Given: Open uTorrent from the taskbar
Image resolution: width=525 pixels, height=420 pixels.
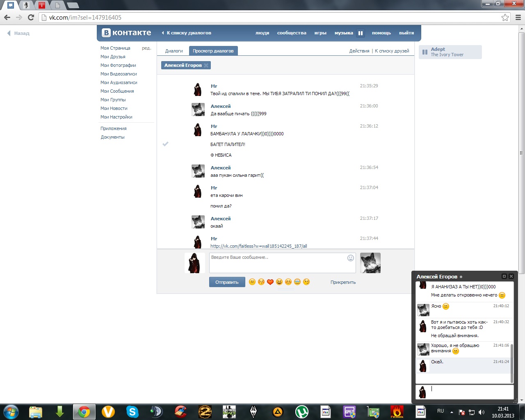Looking at the screenshot, I should tap(301, 411).
